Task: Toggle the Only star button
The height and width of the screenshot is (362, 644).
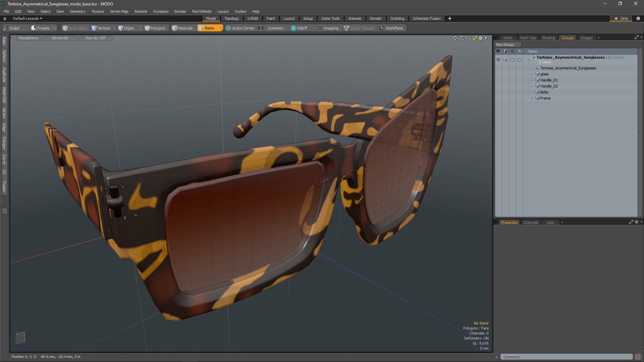Action: [621, 18]
